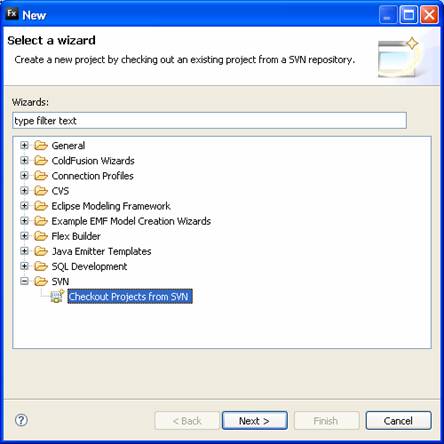Expand the General category

(24, 145)
